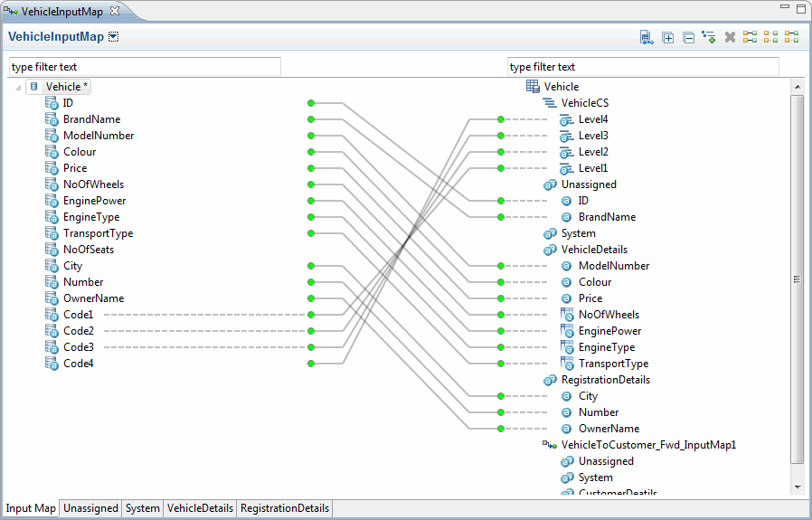Select source OwnerName tree item

pos(93,298)
